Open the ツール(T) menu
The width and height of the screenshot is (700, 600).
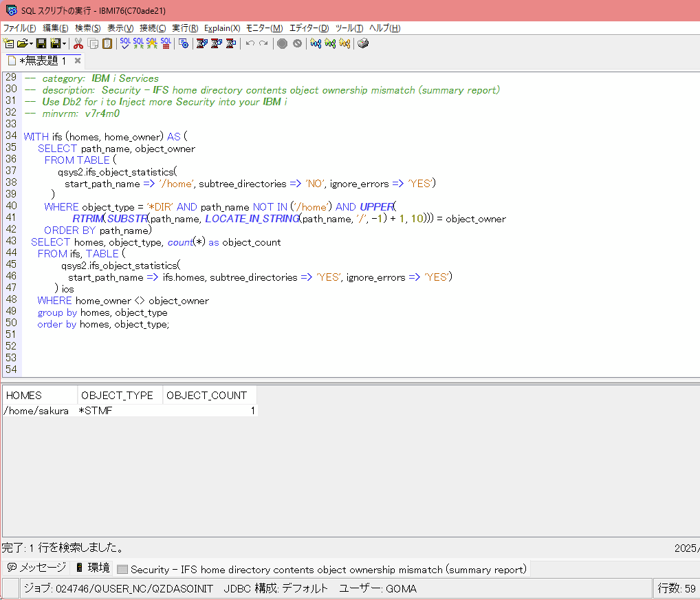tap(349, 28)
